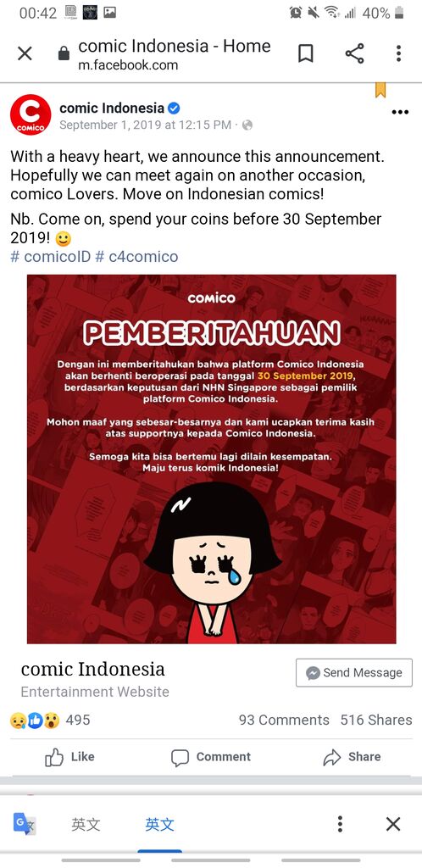Like the post with the thumbs-up button
Viewport: 422px width, 868px height.
point(69,757)
